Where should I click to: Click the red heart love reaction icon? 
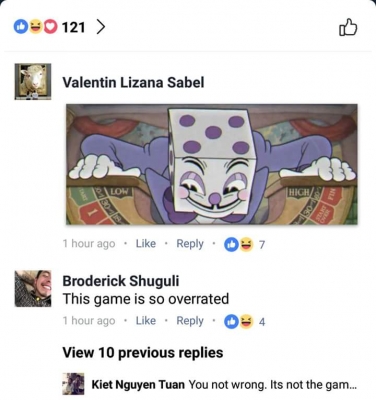tap(50, 27)
